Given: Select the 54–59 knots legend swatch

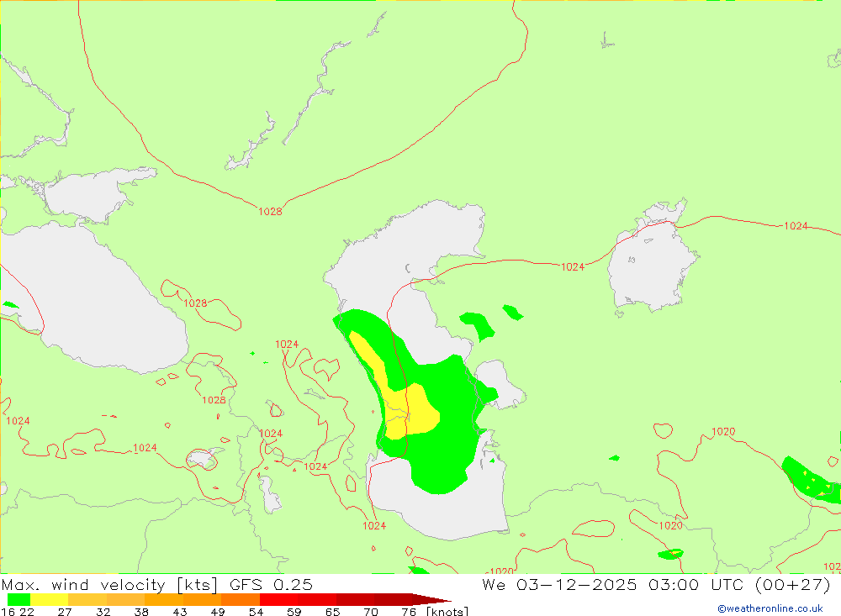Looking at the screenshot, I should pos(279,599).
